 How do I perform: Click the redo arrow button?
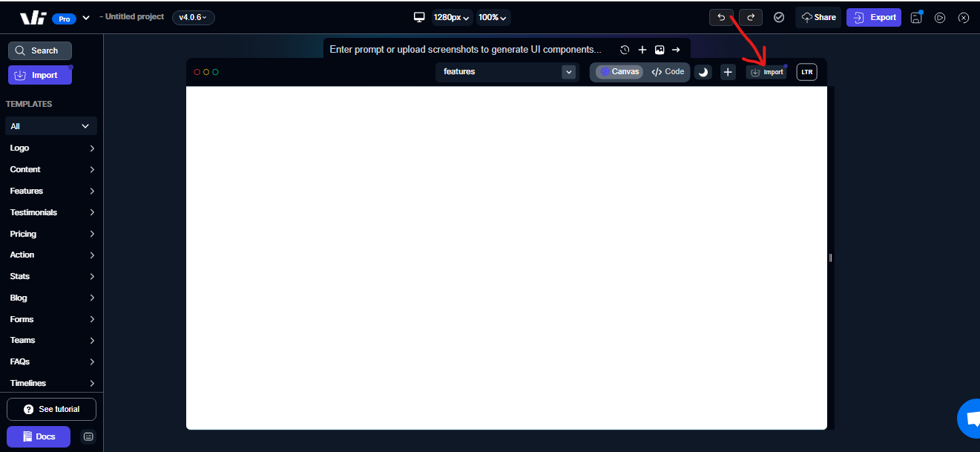(x=750, y=17)
